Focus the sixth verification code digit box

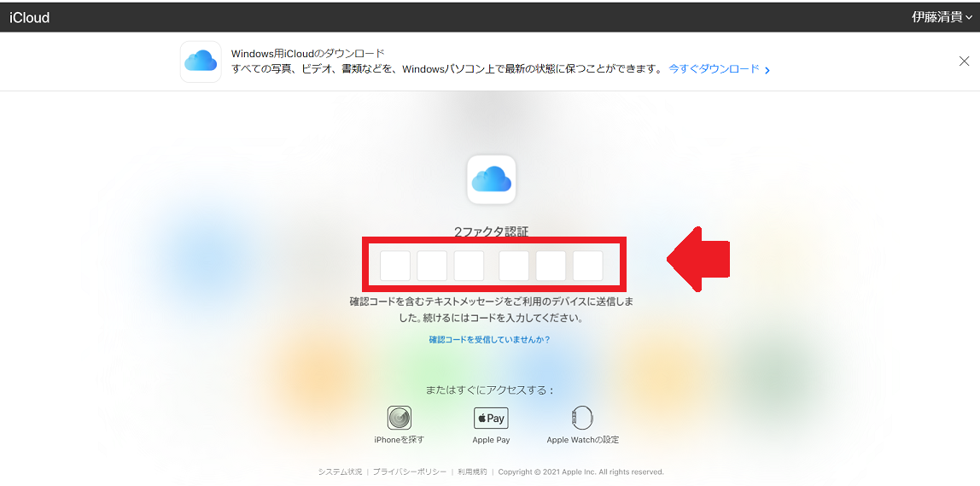[587, 266]
